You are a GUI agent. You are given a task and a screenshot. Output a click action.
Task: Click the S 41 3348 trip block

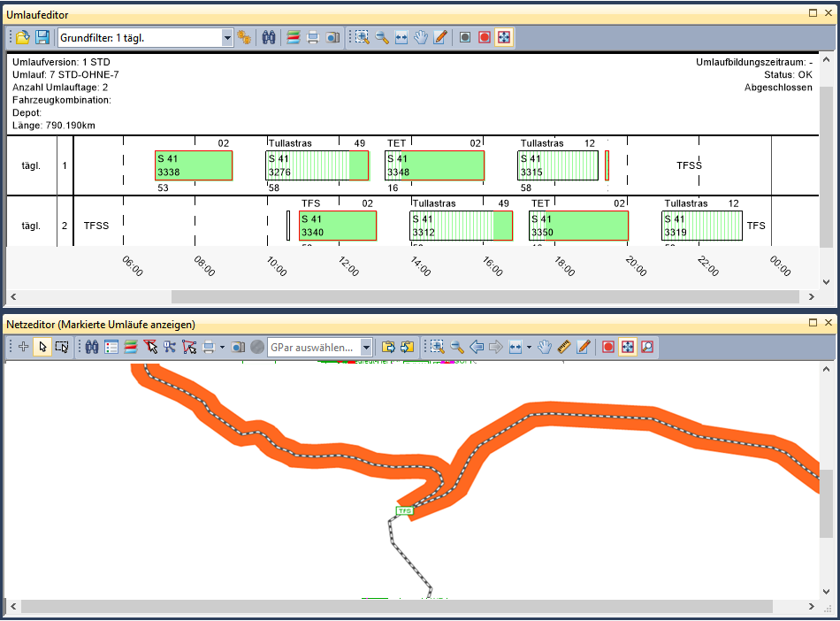coord(433,165)
